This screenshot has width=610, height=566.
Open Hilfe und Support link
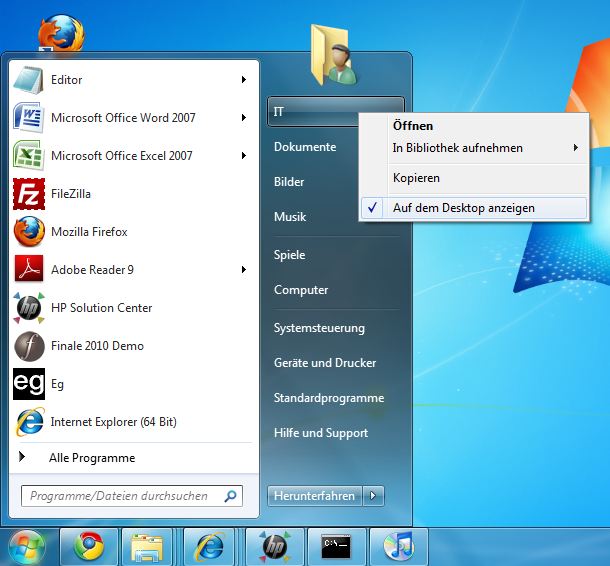321,433
